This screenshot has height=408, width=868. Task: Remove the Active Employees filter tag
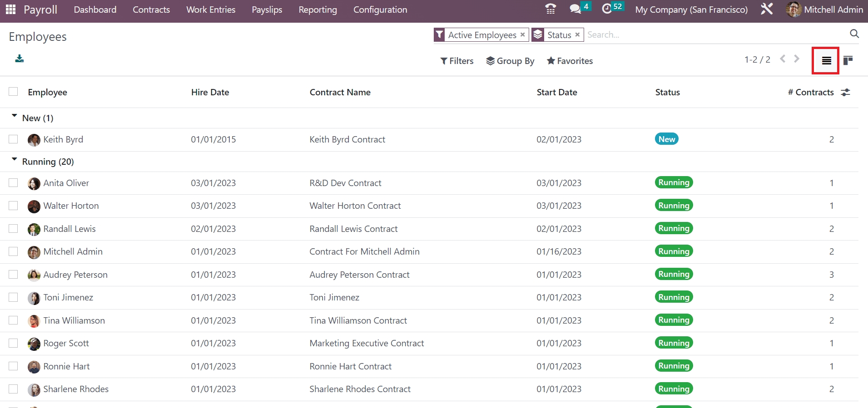pyautogui.click(x=523, y=34)
